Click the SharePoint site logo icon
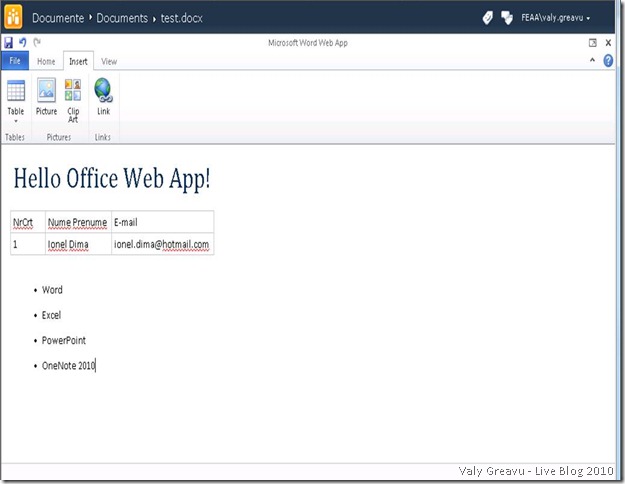Viewport: 625px width, 484px height. point(14,17)
